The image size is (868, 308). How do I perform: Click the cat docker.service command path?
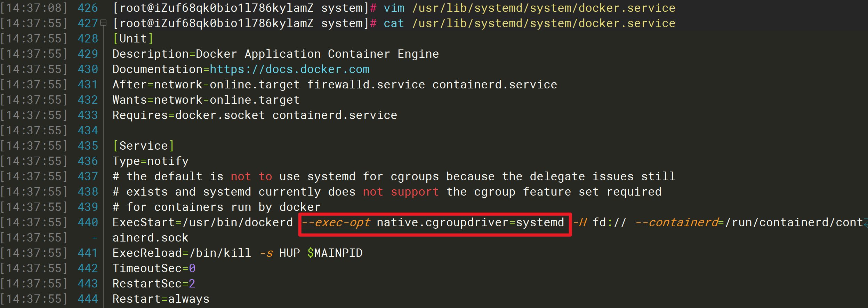(x=544, y=23)
